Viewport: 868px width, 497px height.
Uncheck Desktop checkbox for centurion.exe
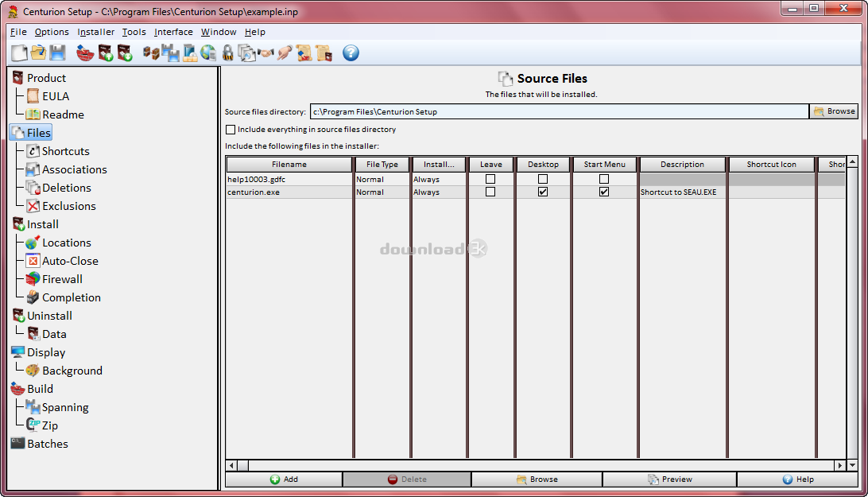[543, 192]
